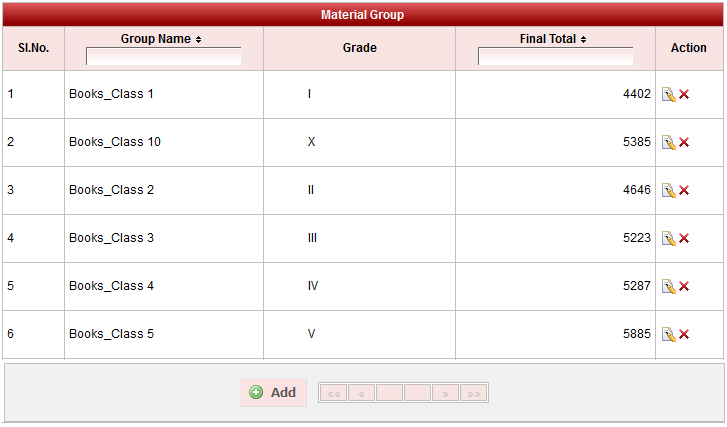This screenshot has width=727, height=427.
Task: Edit the Books_Class 5 row
Action: tap(668, 334)
